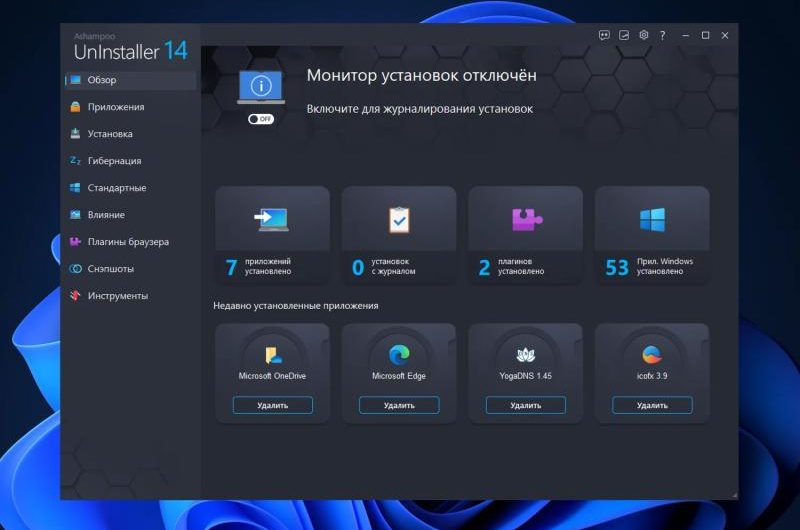Click Удалить under Microsoft OneDrive
Screen dimensions: 800x530
tap(272, 405)
